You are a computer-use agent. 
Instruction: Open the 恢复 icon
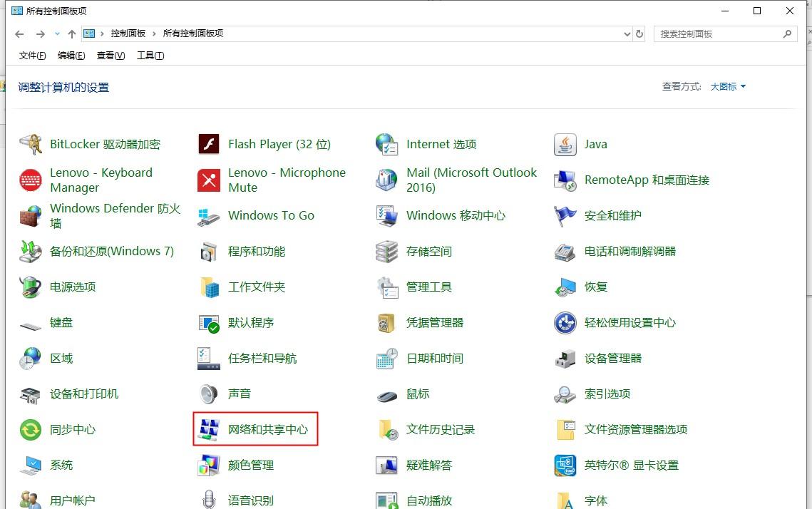coord(565,287)
